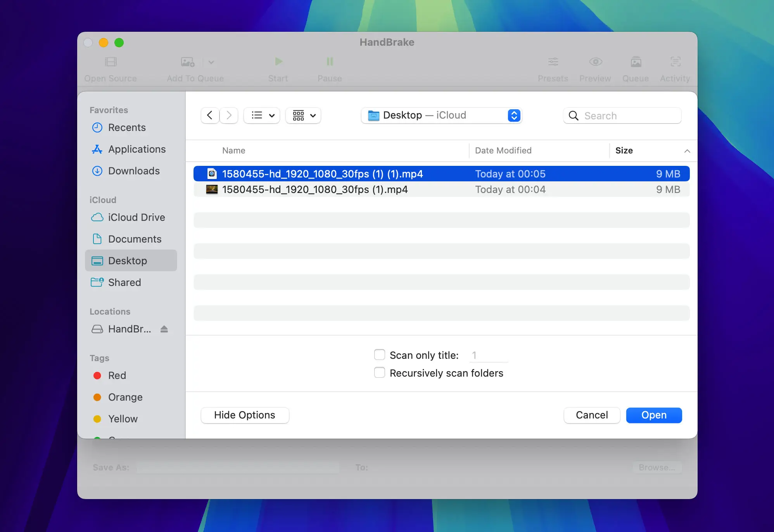Viewport: 774px width, 532px height.
Task: Click the Save As field in HandBrake window
Action: tap(238, 468)
